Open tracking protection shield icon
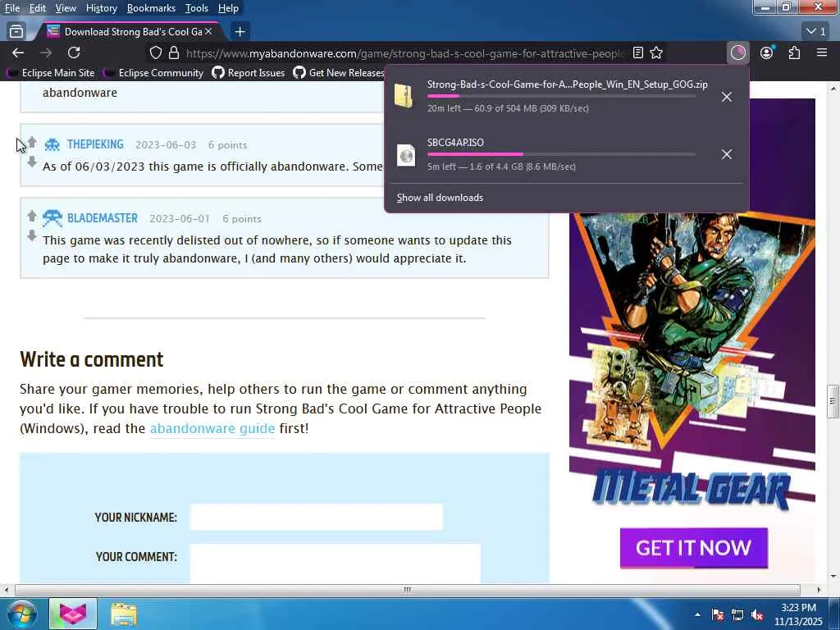This screenshot has width=840, height=630. pos(155,52)
